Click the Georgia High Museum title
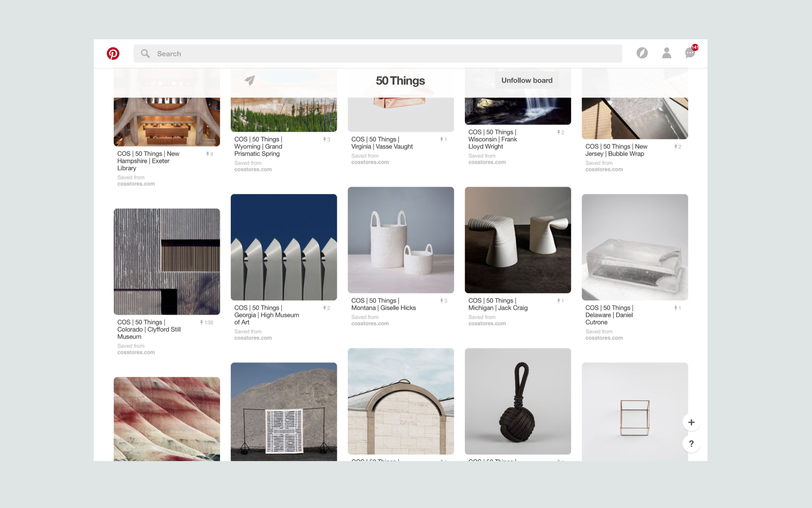812x508 pixels. (x=266, y=315)
